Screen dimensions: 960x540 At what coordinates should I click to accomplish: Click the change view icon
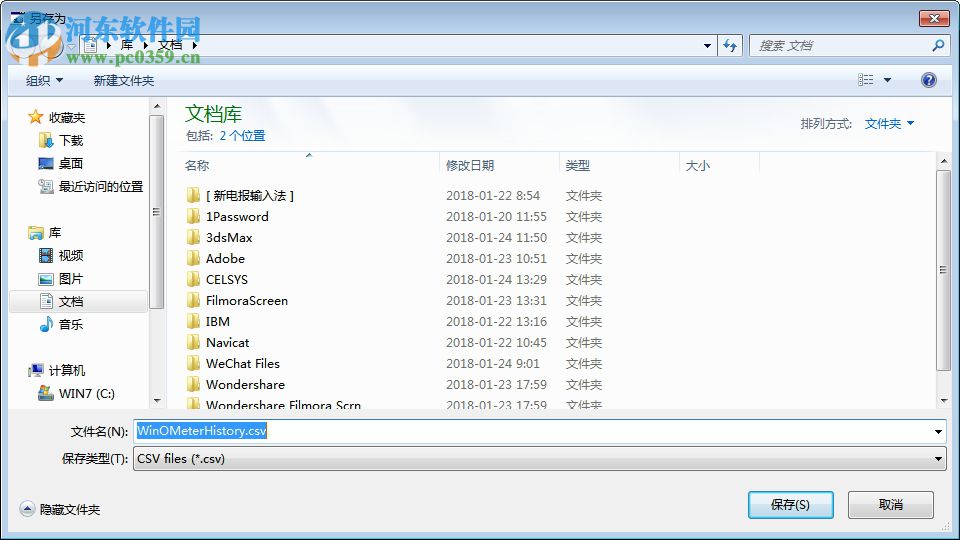click(x=865, y=80)
